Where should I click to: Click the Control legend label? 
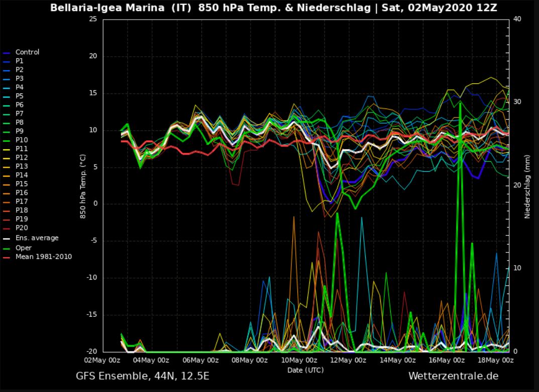click(x=27, y=52)
